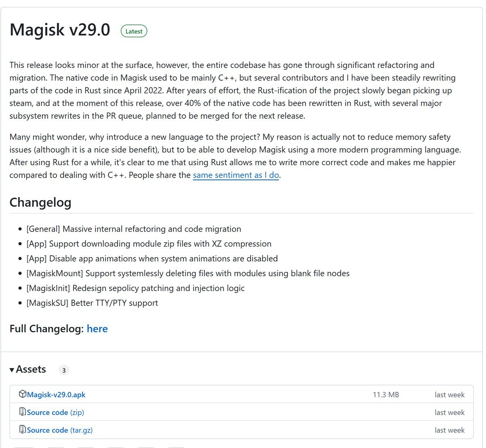
Task: Click the Magisk v29.0 release title
Action: (60, 30)
